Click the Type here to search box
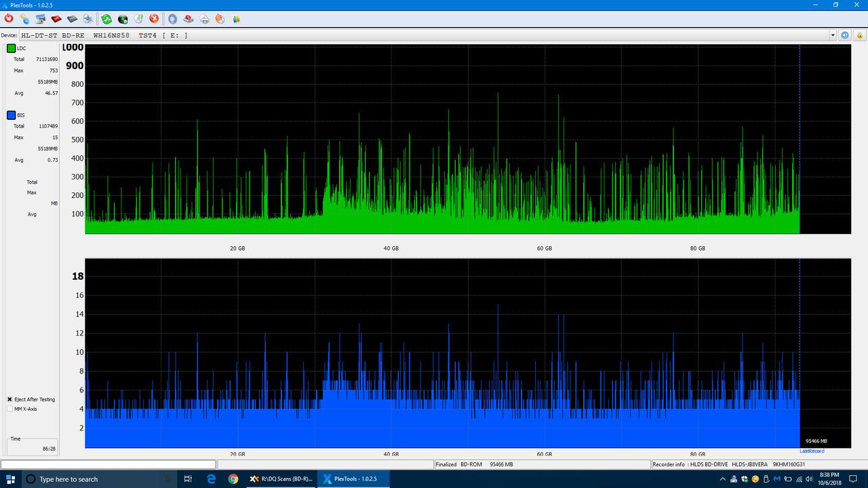The image size is (868, 488). [98, 479]
